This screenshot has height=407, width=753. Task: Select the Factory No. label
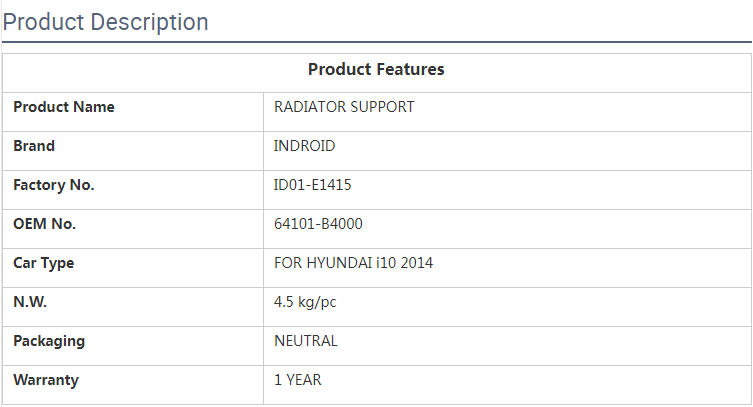54,185
